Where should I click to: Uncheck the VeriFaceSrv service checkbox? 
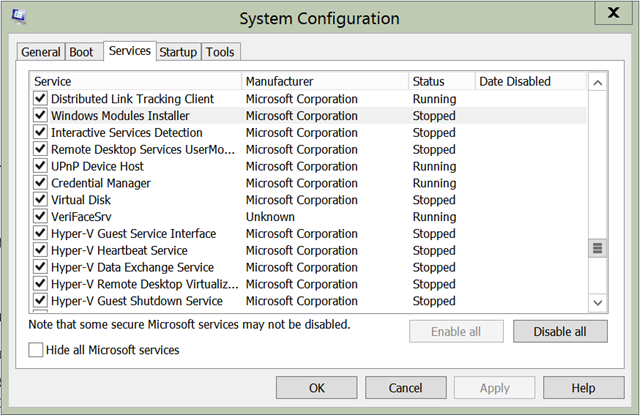coord(40,216)
